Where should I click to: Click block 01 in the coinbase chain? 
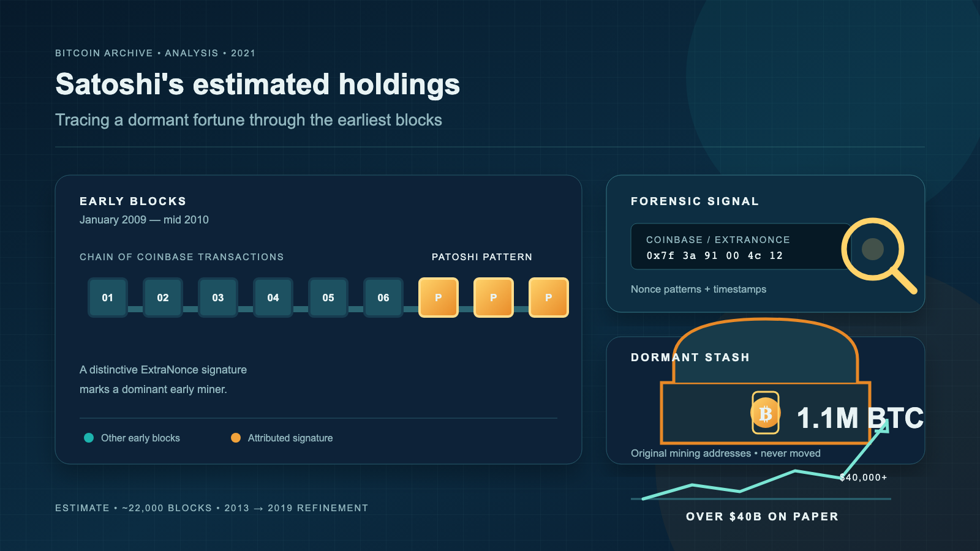pos(108,298)
